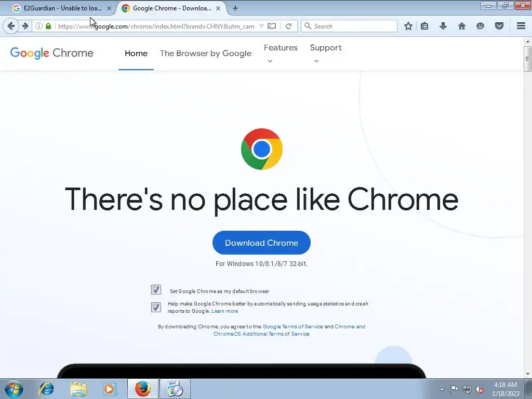Open Windows Media Player from taskbar
The width and height of the screenshot is (532, 399).
(x=110, y=389)
